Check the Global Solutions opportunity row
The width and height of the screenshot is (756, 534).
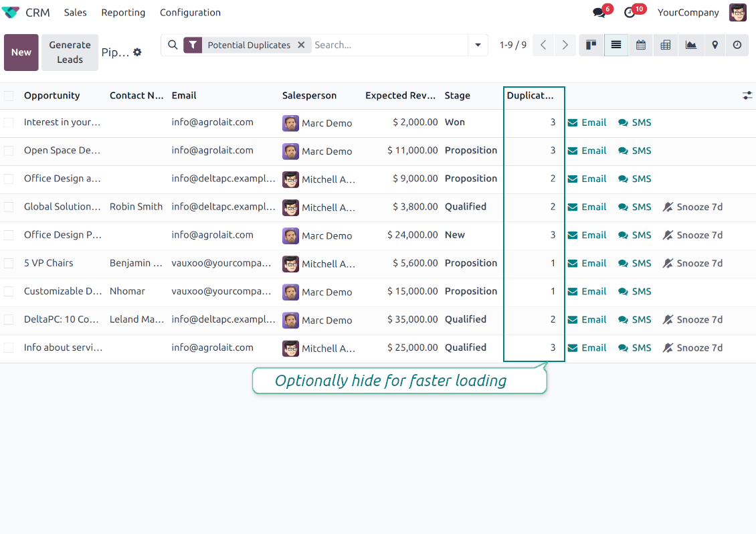9,207
